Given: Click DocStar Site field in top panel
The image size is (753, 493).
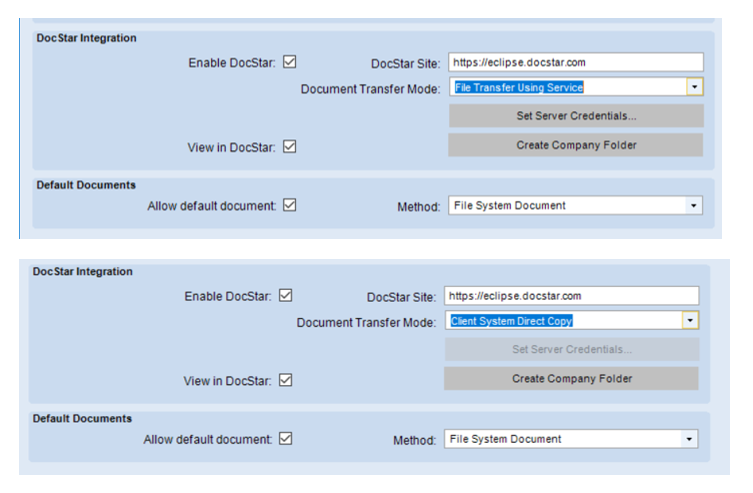Looking at the screenshot, I should point(576,62).
